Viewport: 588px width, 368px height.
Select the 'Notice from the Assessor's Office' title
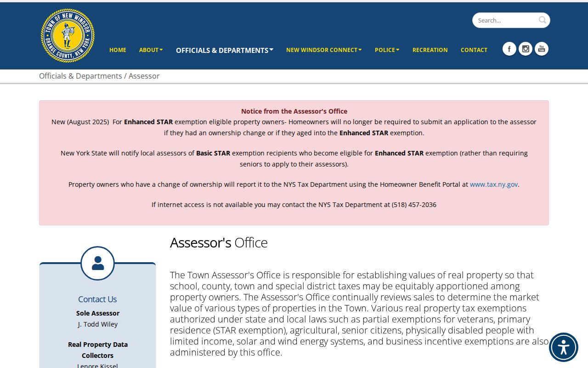[x=294, y=111]
